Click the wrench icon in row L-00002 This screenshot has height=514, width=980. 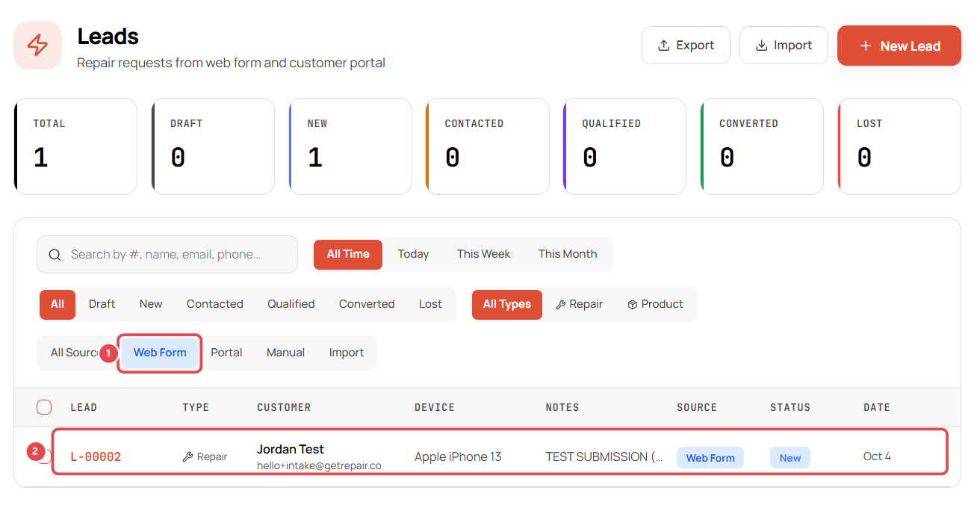pos(187,456)
